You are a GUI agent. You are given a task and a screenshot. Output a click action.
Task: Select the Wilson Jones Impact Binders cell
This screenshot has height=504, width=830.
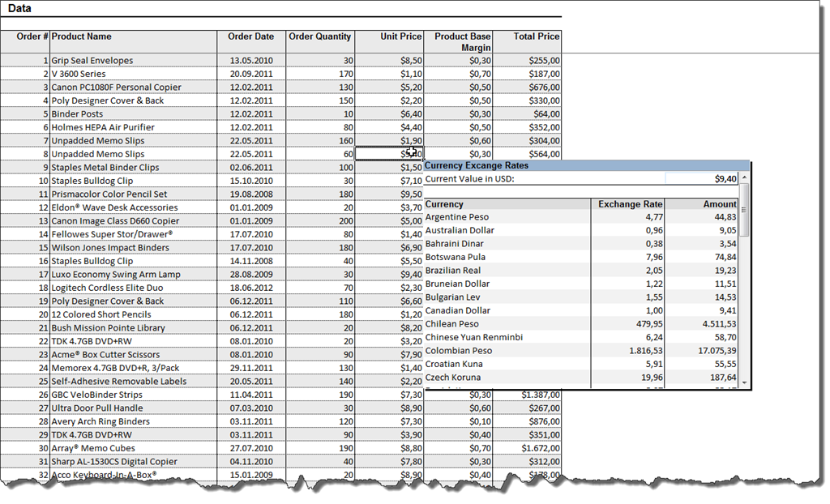tap(134, 248)
